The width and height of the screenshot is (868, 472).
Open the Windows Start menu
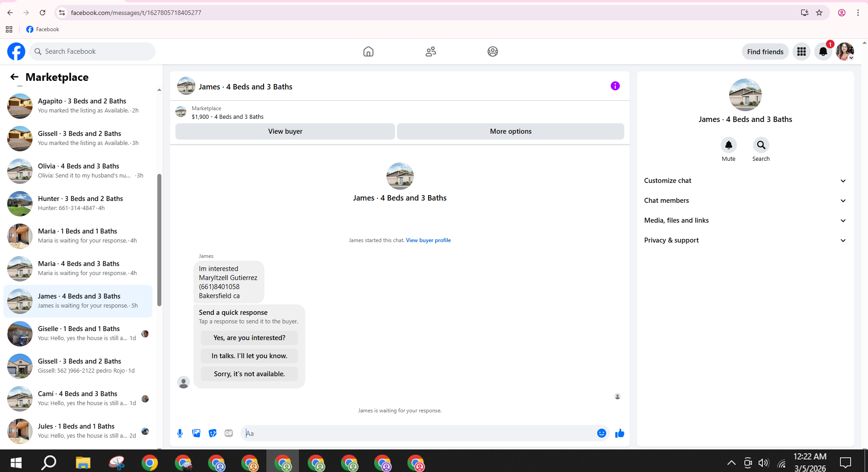point(16,463)
